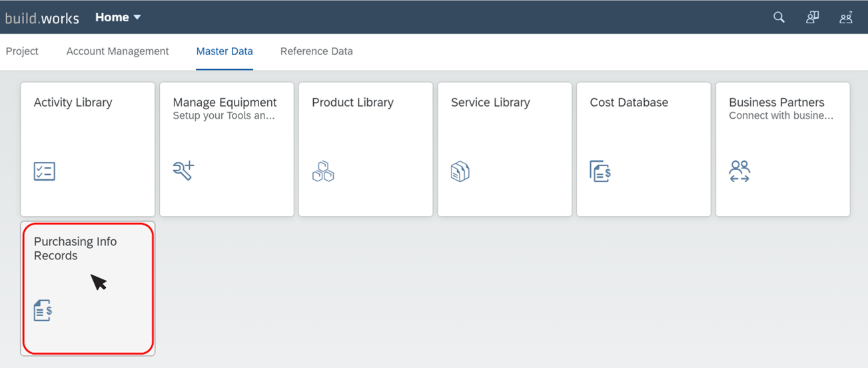The image size is (868, 368).
Task: Click the search magnifier icon in header
Action: click(779, 17)
